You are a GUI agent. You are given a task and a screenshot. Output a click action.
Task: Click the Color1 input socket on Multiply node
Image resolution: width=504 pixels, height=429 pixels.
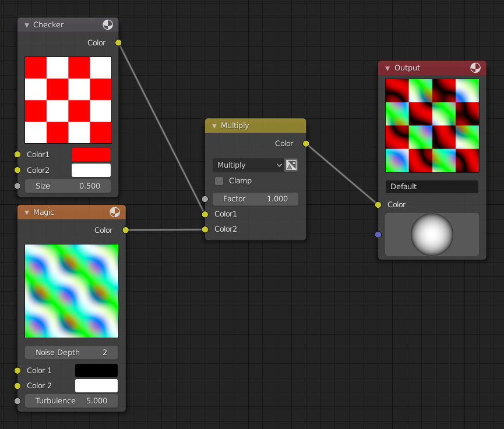click(x=205, y=214)
